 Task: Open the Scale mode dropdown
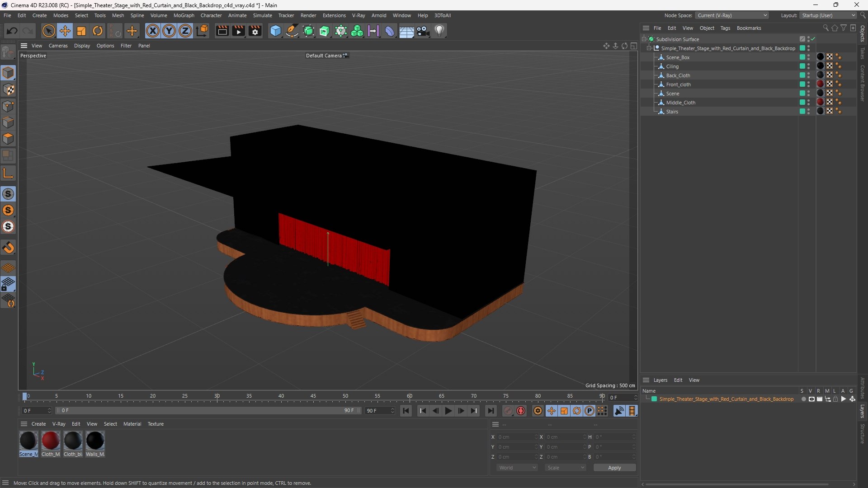tap(566, 468)
